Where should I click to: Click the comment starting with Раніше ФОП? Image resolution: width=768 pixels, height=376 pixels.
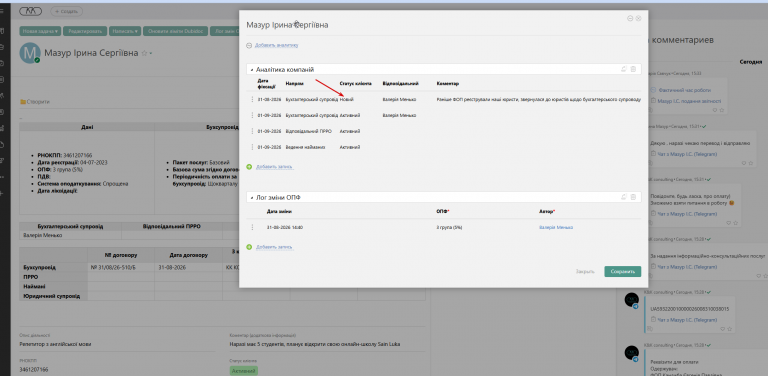(x=538, y=99)
